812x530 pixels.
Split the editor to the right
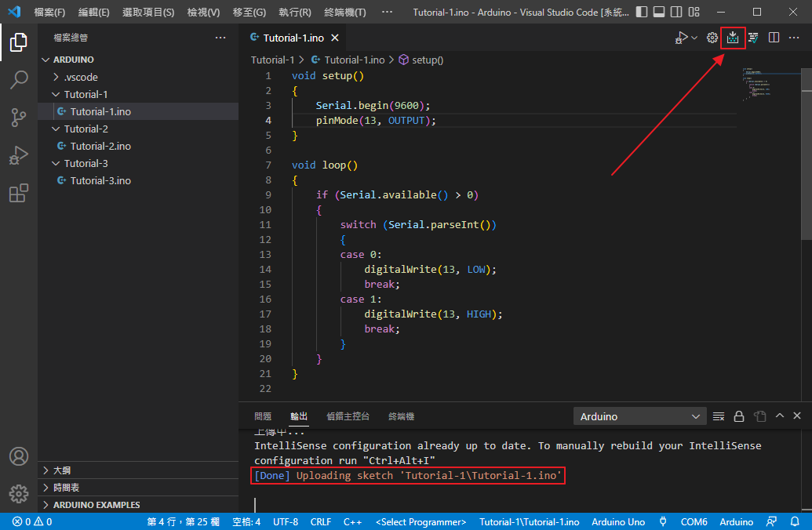point(774,38)
